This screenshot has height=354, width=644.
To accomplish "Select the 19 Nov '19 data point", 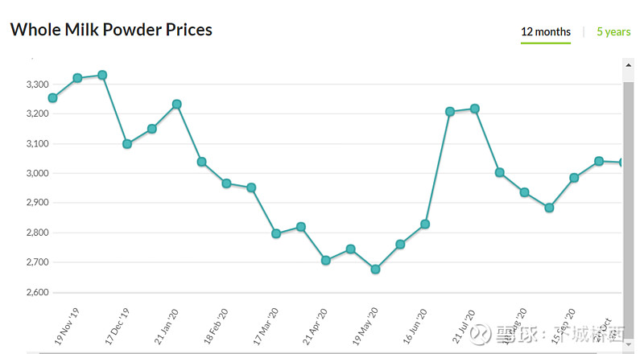I will (77, 78).
